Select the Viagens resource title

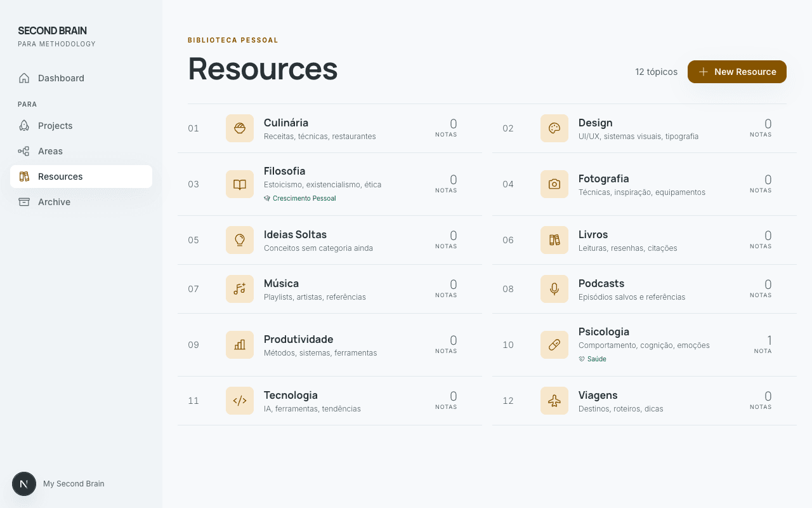pos(598,395)
